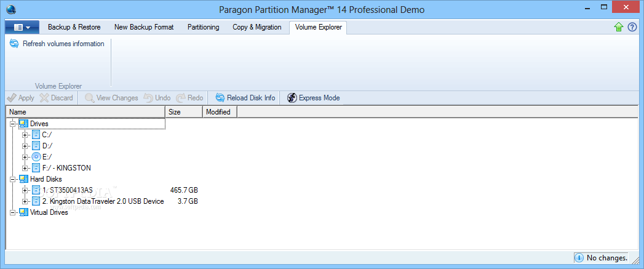This screenshot has width=644, height=269.
Task: Select the E:/ label
Action: click(47, 157)
